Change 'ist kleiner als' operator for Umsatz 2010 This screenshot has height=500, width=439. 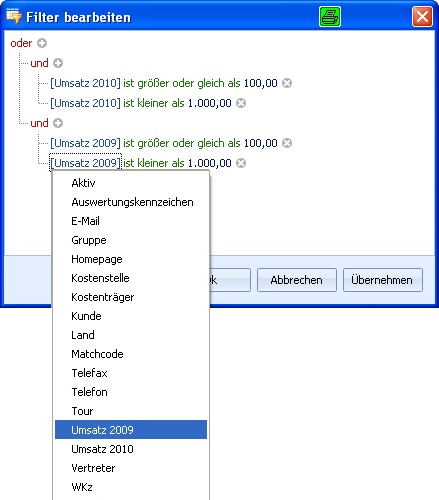[x=154, y=103]
